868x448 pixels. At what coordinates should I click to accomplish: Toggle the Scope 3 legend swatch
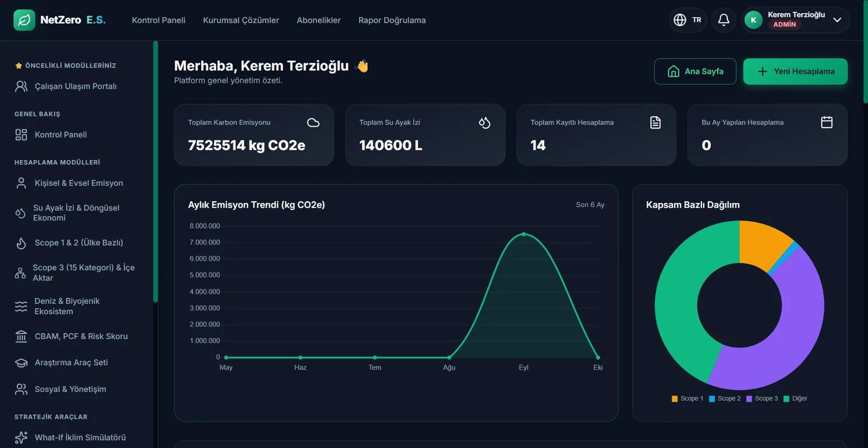[x=749, y=399]
